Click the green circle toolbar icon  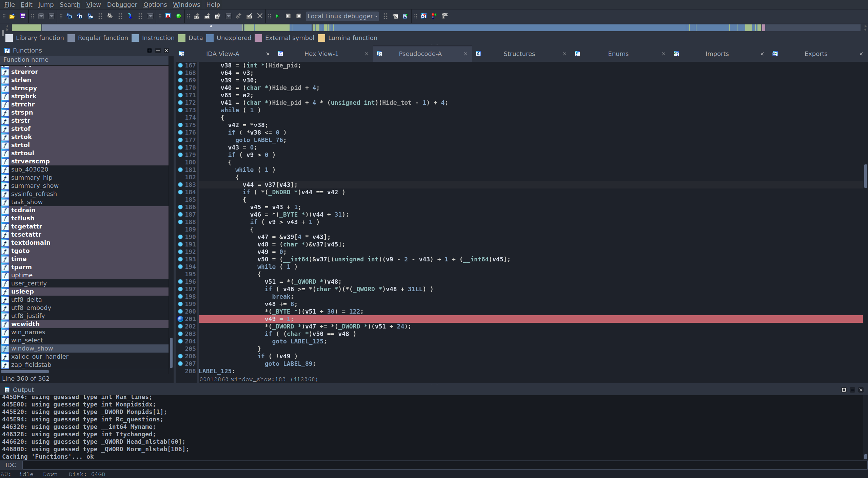[178, 16]
